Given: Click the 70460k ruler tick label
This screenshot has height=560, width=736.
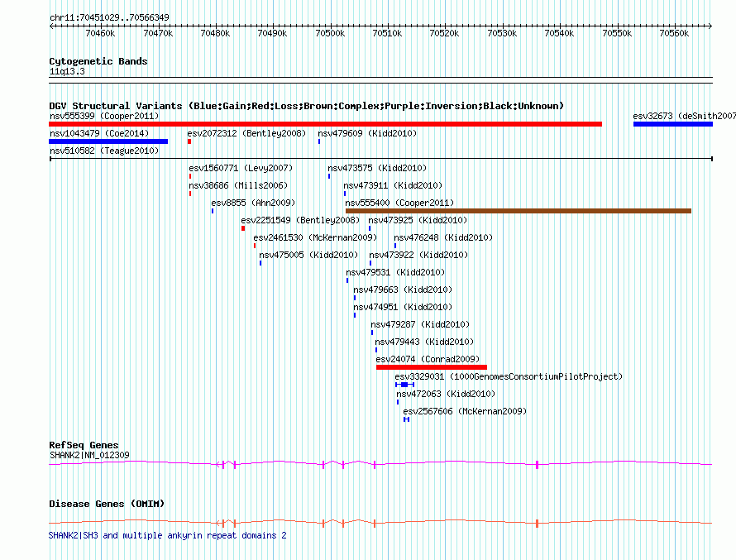Looking at the screenshot, I should [x=100, y=33].
